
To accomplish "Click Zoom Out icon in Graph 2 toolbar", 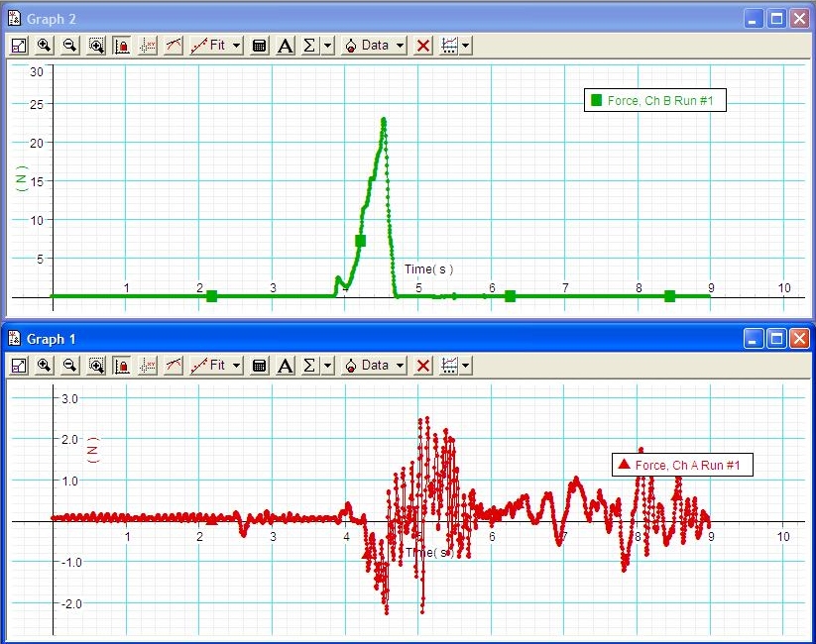I will [x=69, y=46].
